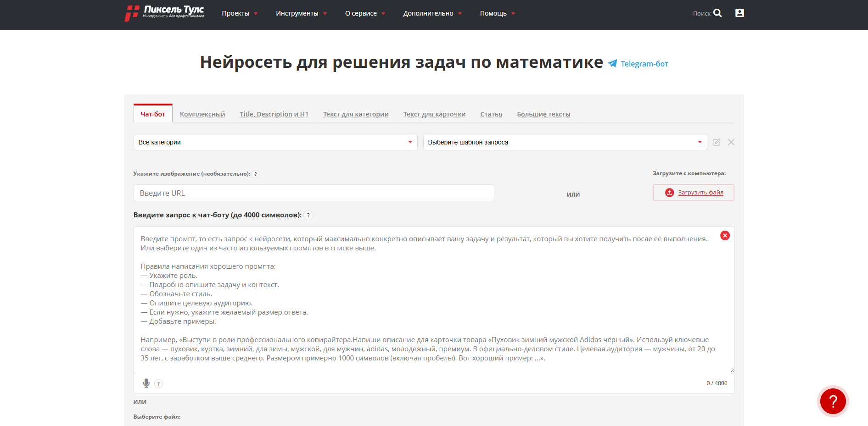Click the Пиксель Тулс logo
868x426 pixels.
[x=164, y=13]
